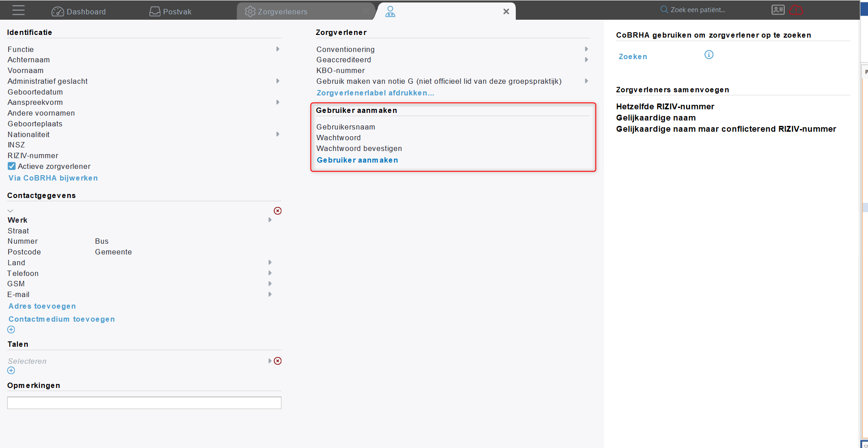Open the Telefoon type dropdown arrow
Image resolution: width=868 pixels, height=448 pixels.
270,273
